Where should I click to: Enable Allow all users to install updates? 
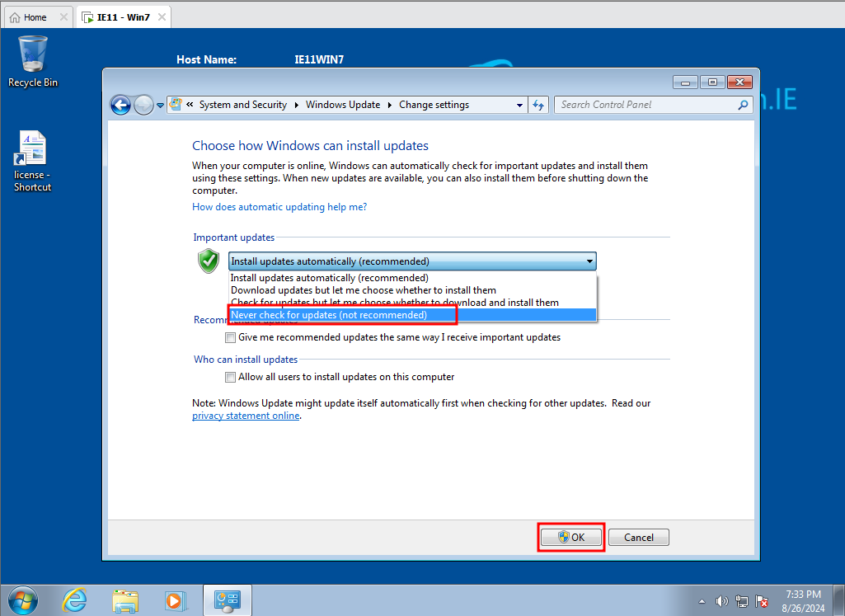(x=231, y=377)
